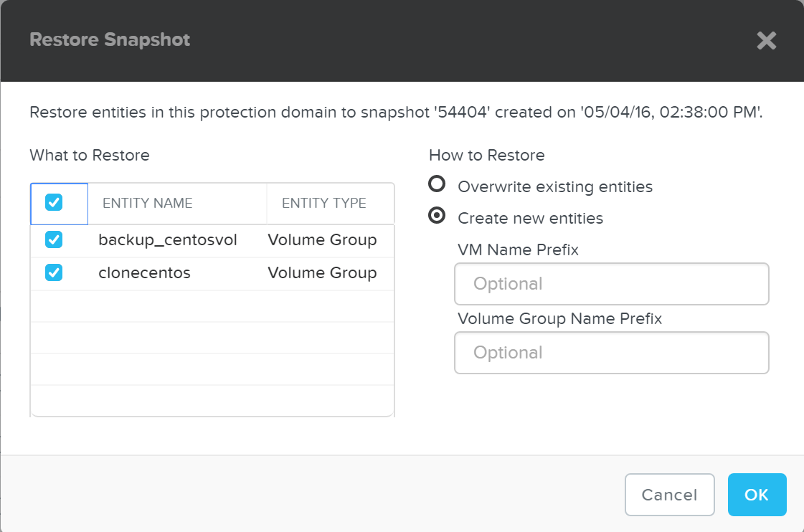
Task: Click the Volume Group Name Prefix input field
Action: click(611, 353)
